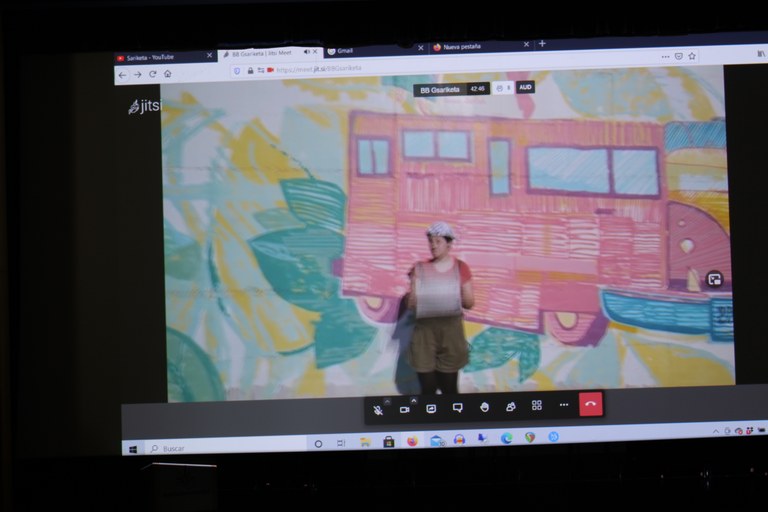Unmute the microphone in Jitsi toolbar
This screenshot has width=768, height=512.
[379, 408]
